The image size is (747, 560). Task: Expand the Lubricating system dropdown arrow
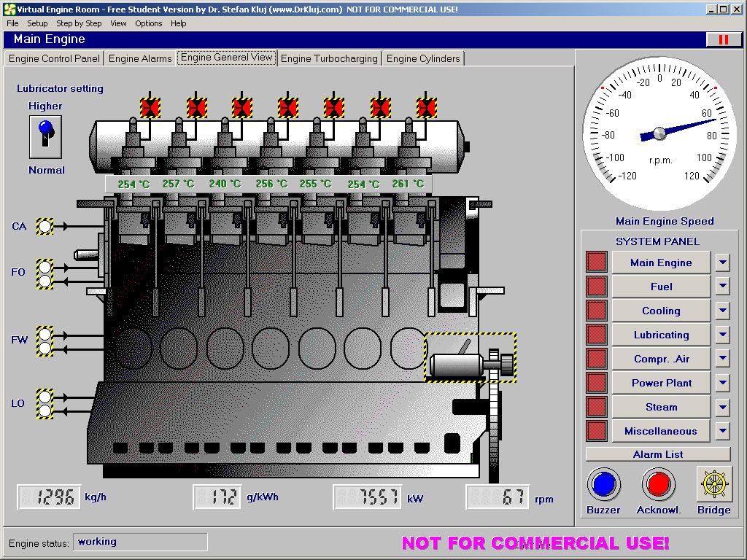pyautogui.click(x=722, y=335)
